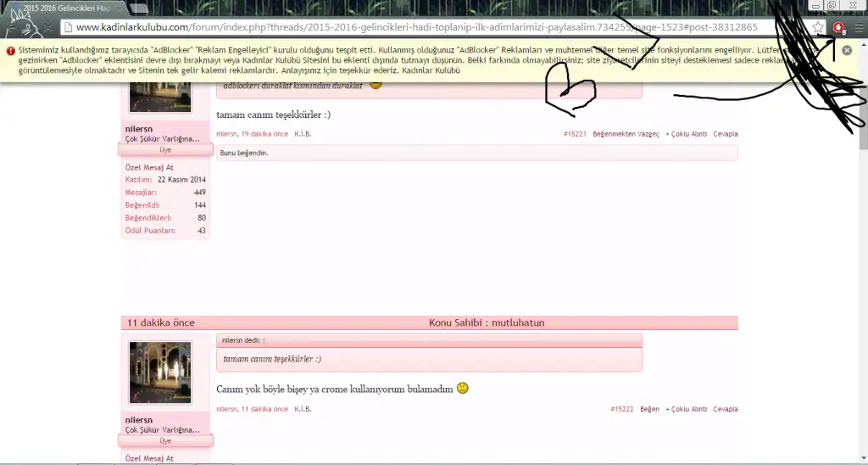
Task: Select the 2015 2016 Gelincikleri tab
Action: (x=66, y=8)
